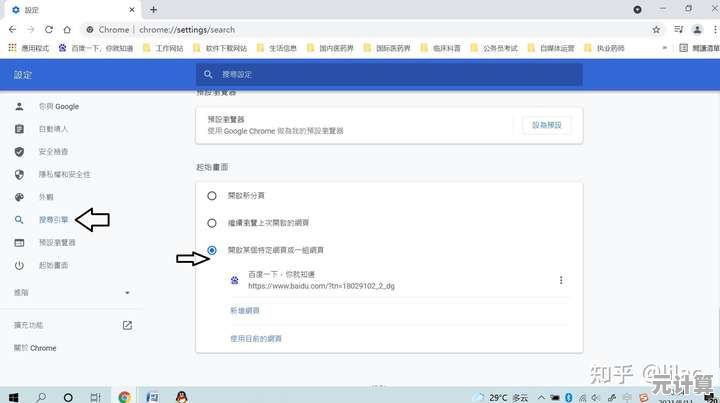
Task: Go back using the browser back arrow
Action: coord(12,29)
